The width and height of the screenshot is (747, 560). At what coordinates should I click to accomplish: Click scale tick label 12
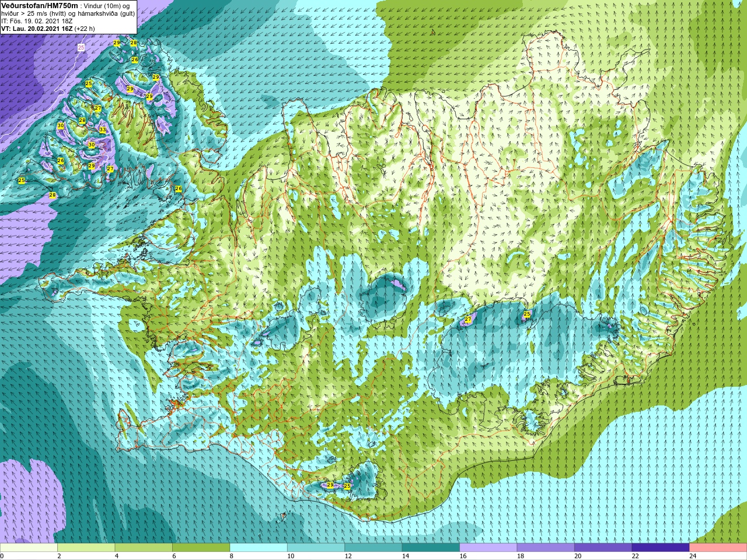[348, 556]
